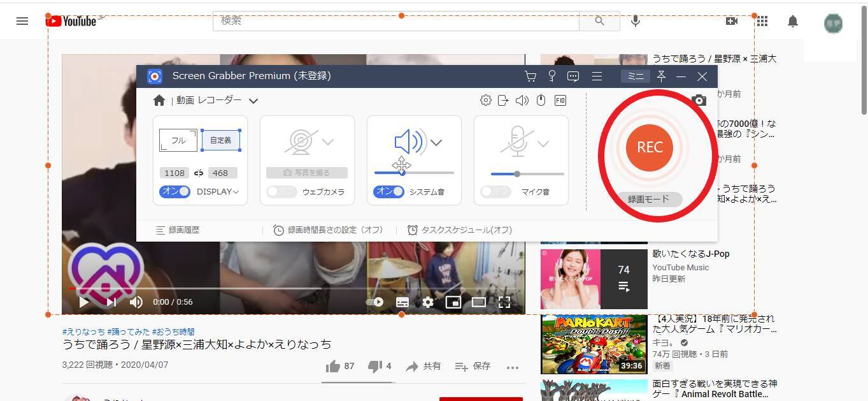Click the mouse cursor settings icon

[541, 100]
